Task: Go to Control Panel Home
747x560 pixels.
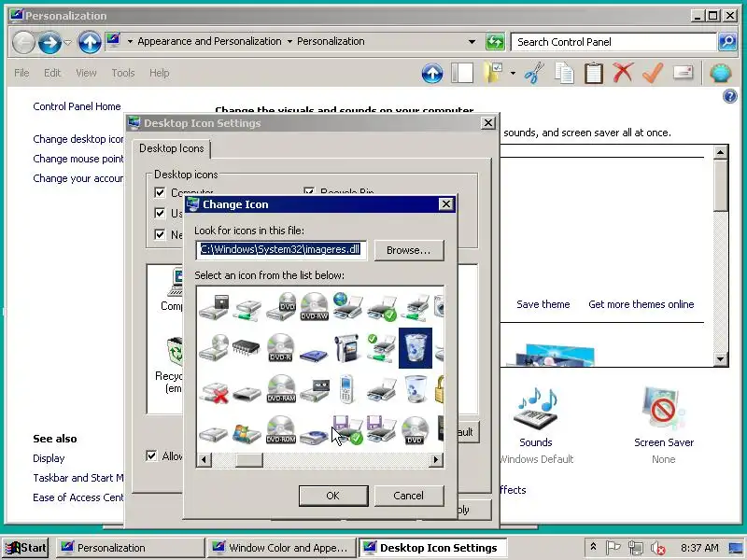Action: tap(77, 106)
